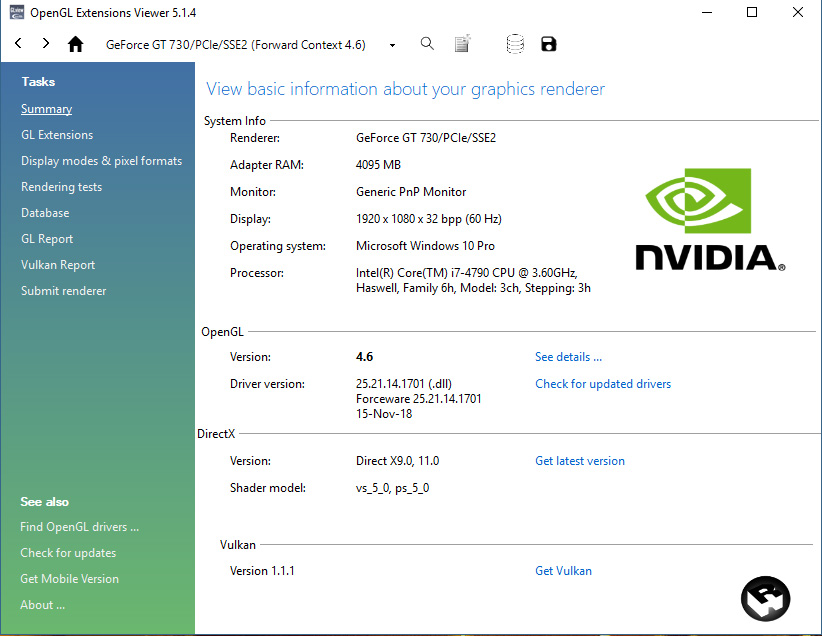Click Direct X9.0, 11.0 version value
Screen dimensions: 822x636
[397, 461]
